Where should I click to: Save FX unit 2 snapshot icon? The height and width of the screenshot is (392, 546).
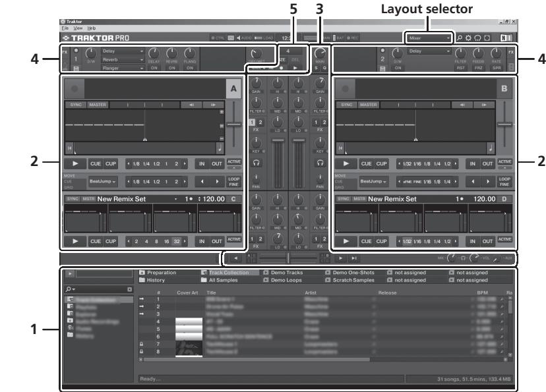click(x=382, y=68)
